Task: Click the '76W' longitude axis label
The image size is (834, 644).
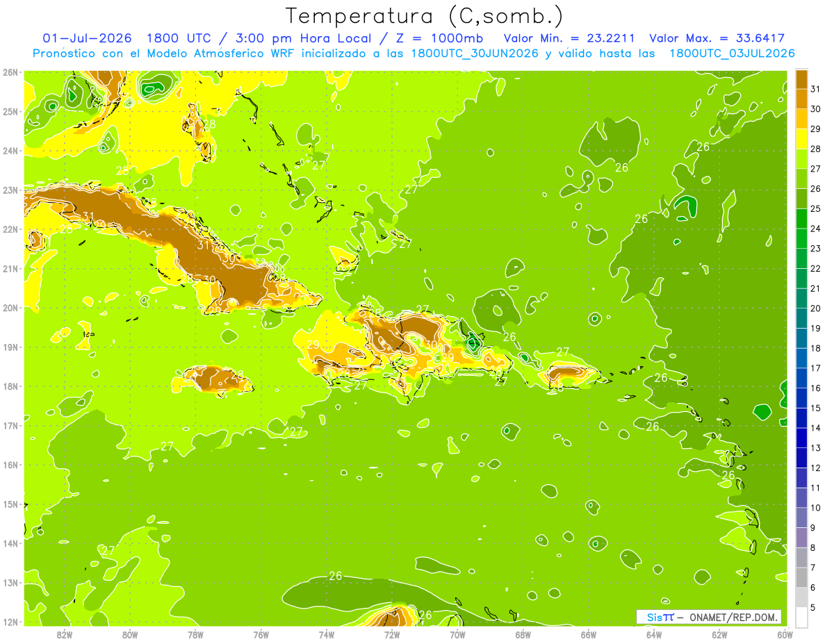Action: pyautogui.click(x=261, y=634)
